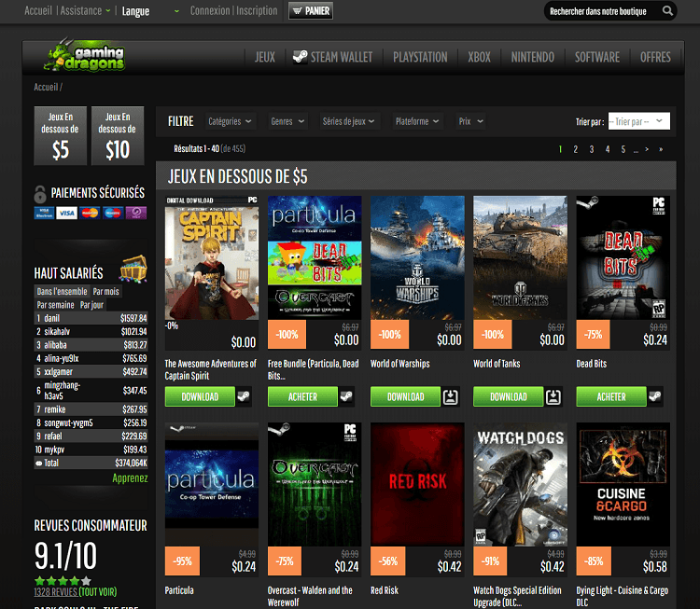Click the download icon beside World of Warships

click(x=451, y=396)
